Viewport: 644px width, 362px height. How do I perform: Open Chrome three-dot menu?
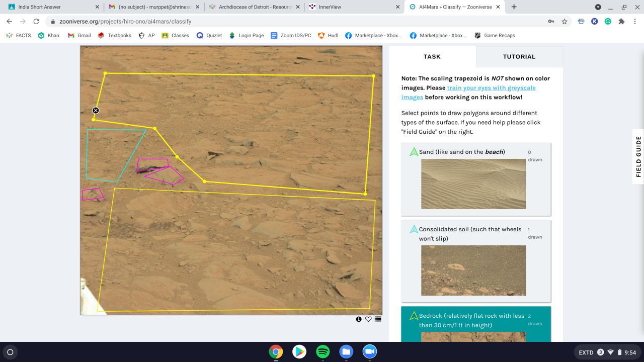634,22
